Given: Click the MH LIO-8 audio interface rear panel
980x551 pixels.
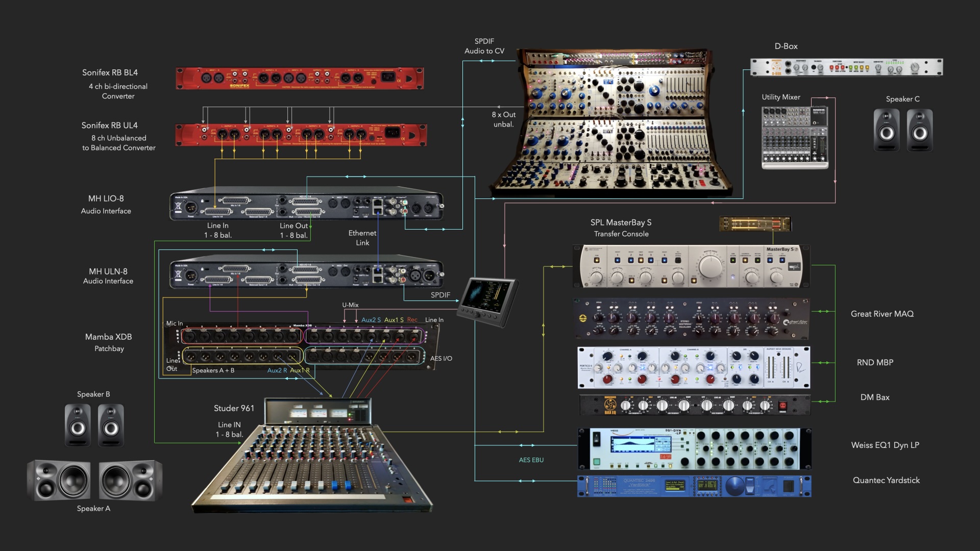Looking at the screenshot, I should (x=306, y=206).
